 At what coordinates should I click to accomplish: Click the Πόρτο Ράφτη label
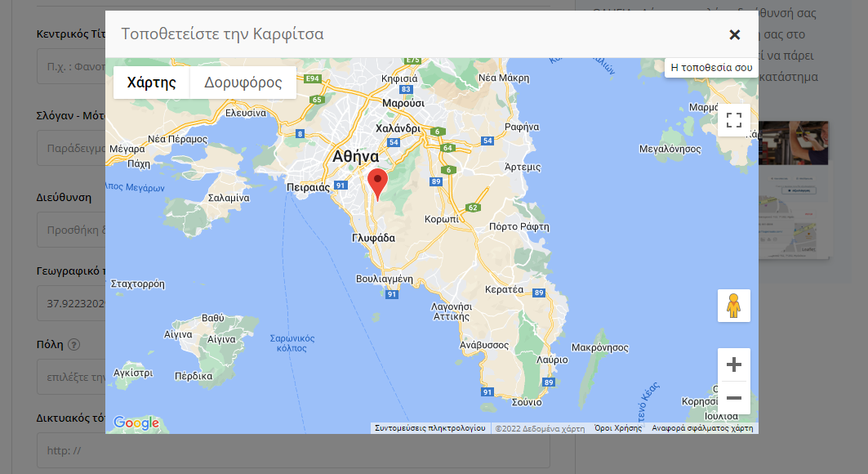pyautogui.click(x=519, y=226)
